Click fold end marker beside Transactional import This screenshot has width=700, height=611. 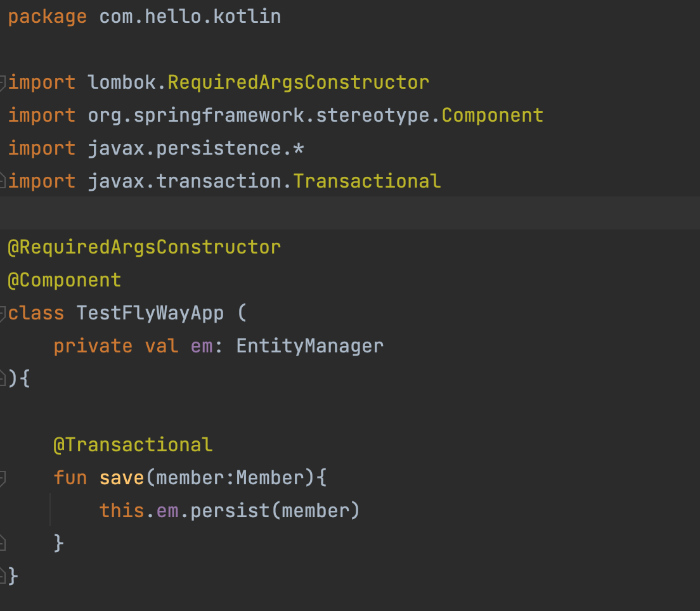[3, 181]
